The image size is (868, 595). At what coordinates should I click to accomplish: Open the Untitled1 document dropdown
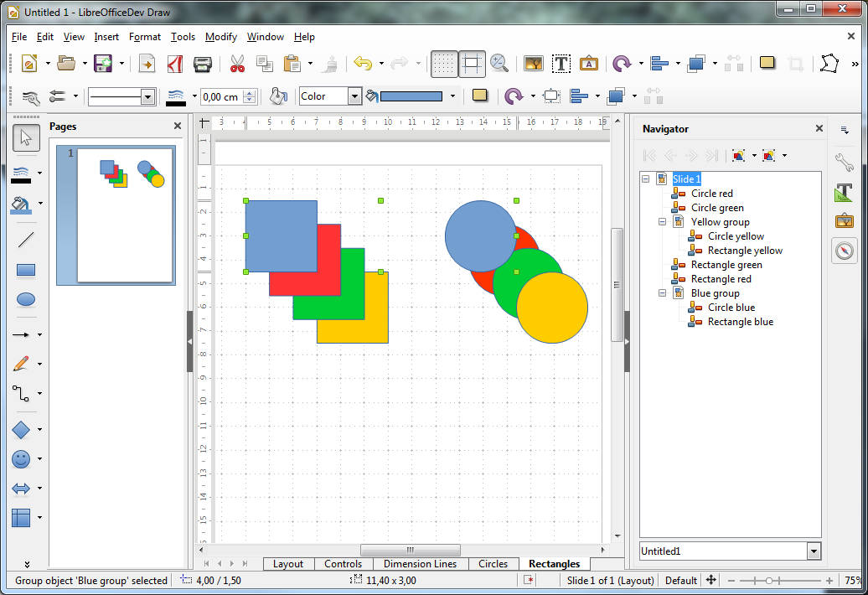tap(813, 551)
